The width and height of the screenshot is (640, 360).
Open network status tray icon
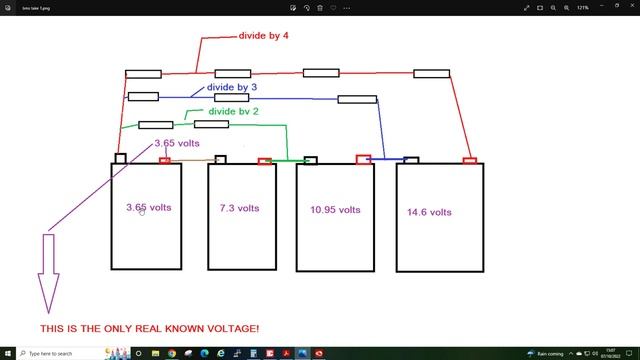[x=587, y=353]
